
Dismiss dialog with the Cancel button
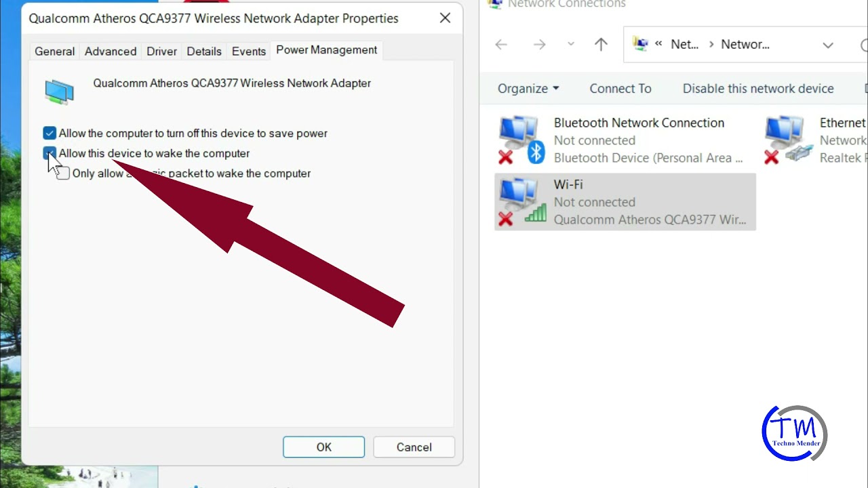click(x=414, y=447)
